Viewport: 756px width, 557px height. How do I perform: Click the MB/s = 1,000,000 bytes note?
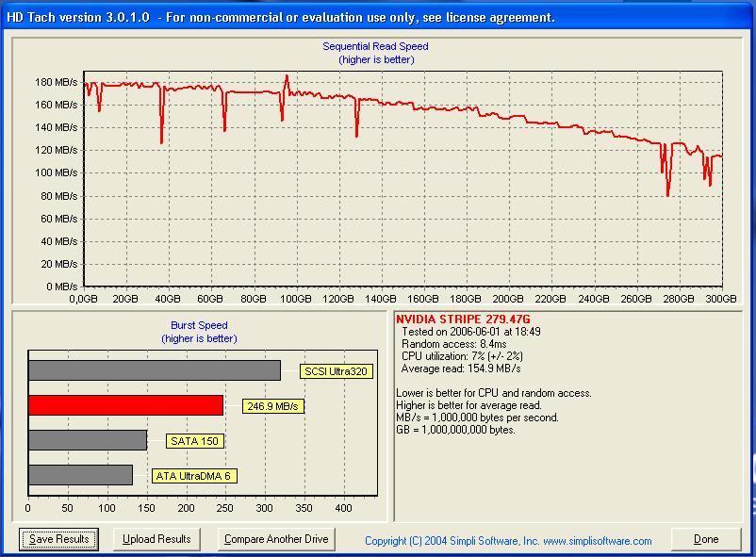(477, 418)
